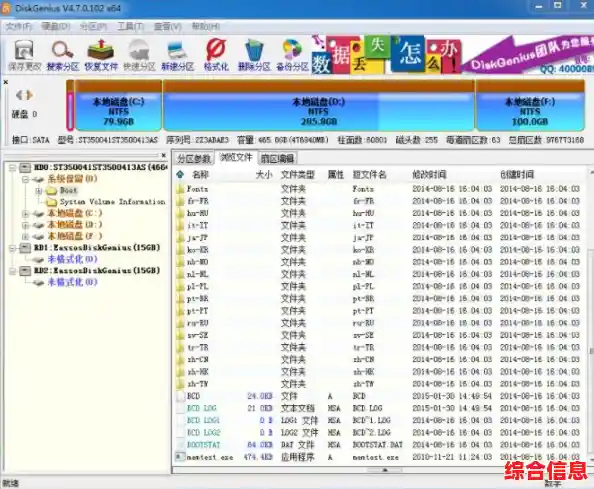Open the Backup Partition (备份分区) tool

(292, 55)
